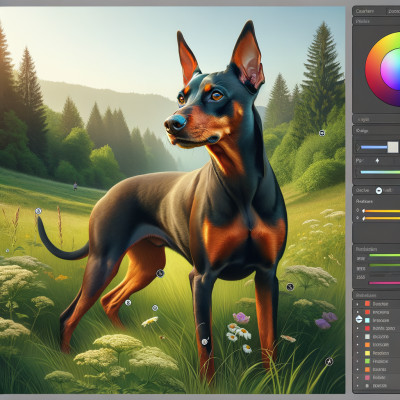Select the canvas marker under the dog's belly
This screenshot has height=400, width=400.
[x=160, y=274]
